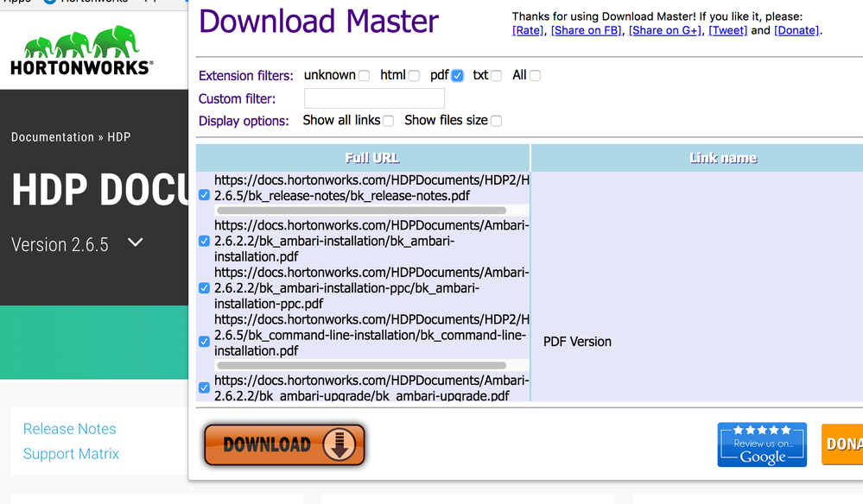Sort by the Full URL column header
Image resolution: width=863 pixels, height=504 pixels.
point(363,158)
